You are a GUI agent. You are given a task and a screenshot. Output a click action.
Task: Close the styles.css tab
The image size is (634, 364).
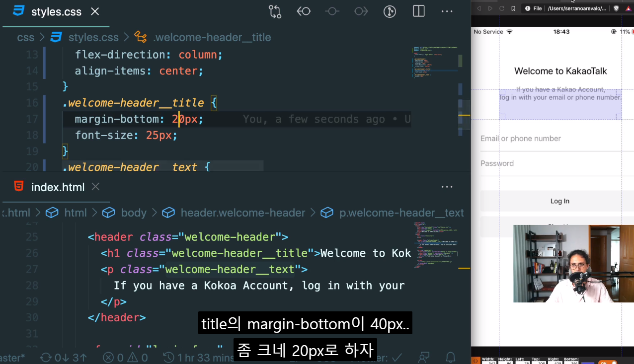[95, 11]
